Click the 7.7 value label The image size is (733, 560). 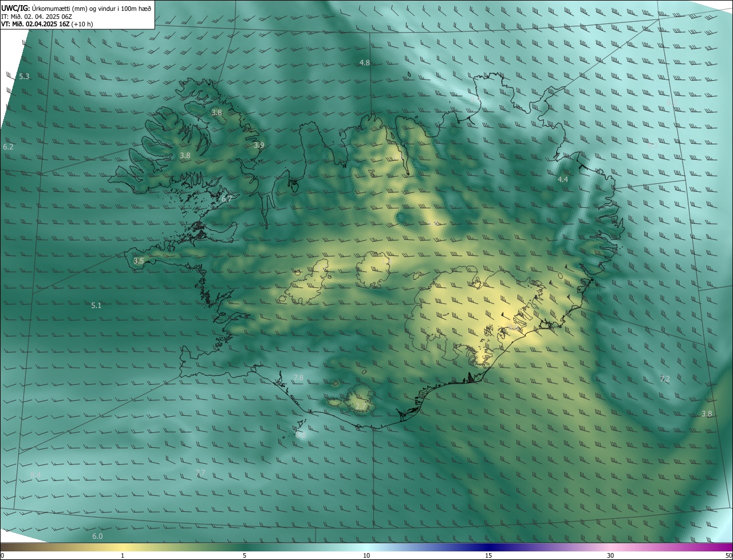click(x=200, y=472)
